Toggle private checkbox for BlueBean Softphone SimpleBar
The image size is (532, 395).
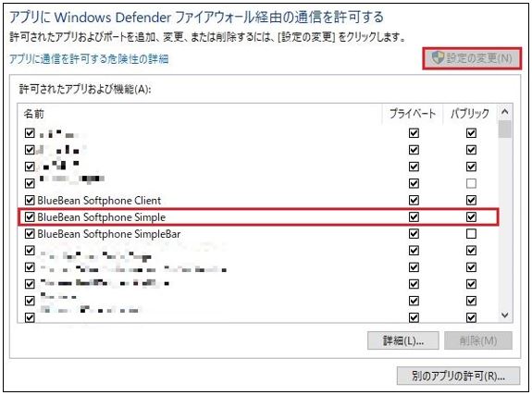pos(414,233)
